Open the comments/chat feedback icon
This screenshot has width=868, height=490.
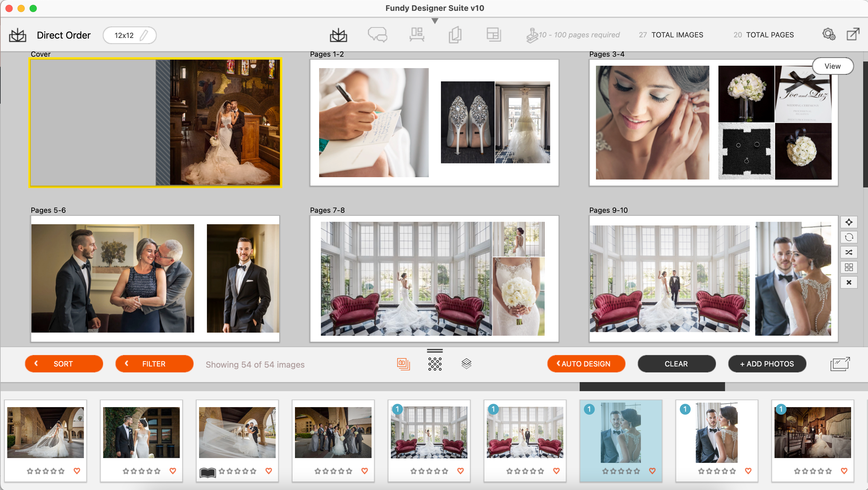point(377,34)
